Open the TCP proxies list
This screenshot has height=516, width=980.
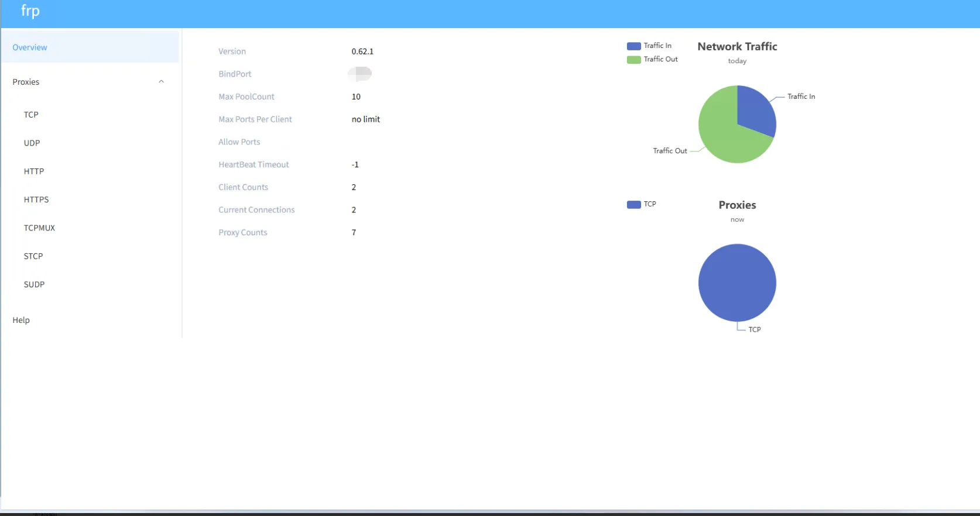pos(31,115)
